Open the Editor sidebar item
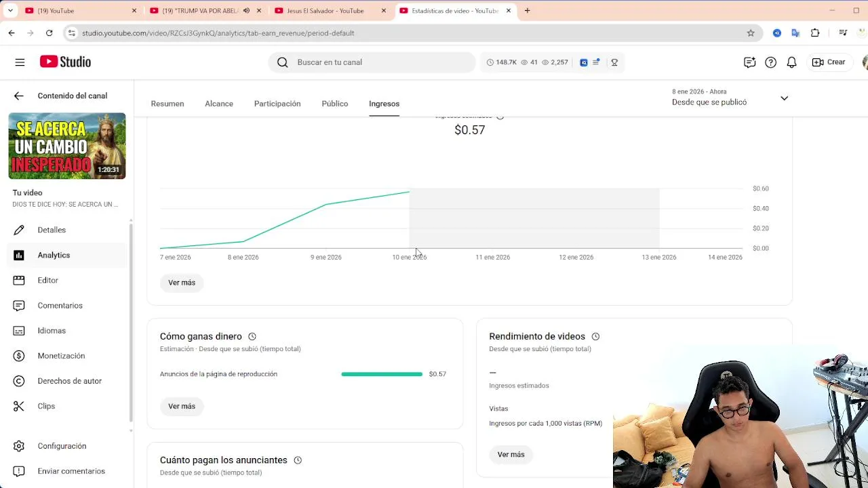The image size is (868, 488). [66, 280]
